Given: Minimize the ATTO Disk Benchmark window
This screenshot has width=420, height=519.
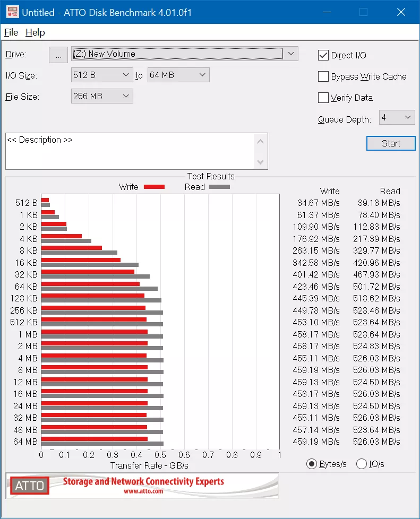Looking at the screenshot, I should [x=327, y=12].
